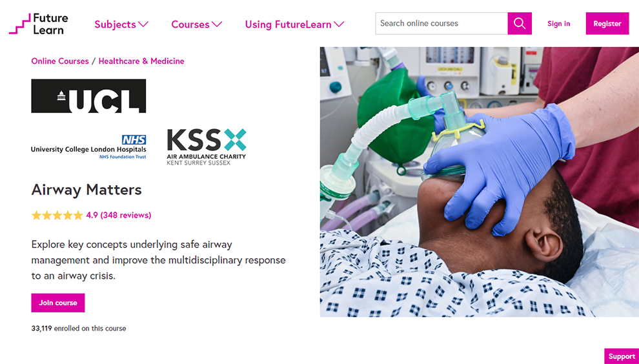Click the FutureLearn logo
This screenshot has height=364, width=639.
[x=39, y=24]
